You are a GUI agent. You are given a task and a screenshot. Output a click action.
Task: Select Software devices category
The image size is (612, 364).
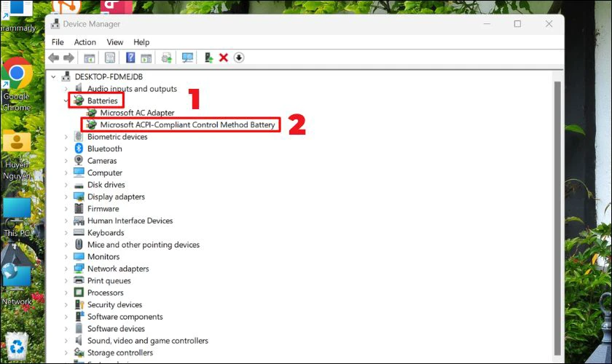point(116,329)
